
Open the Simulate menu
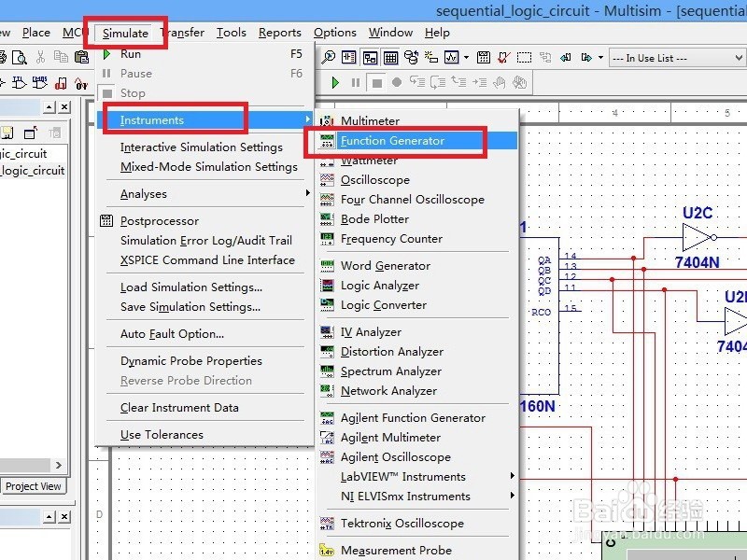click(x=125, y=33)
